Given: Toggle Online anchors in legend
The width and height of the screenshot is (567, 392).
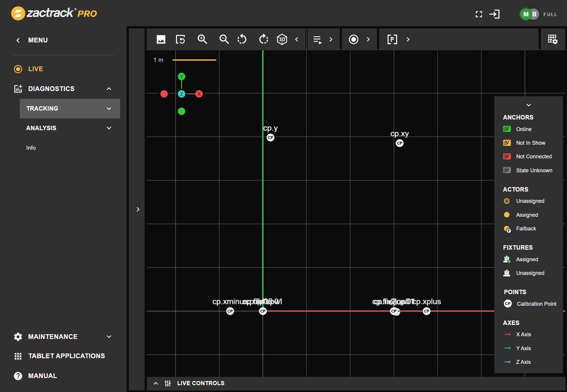Looking at the screenshot, I should pos(524,129).
